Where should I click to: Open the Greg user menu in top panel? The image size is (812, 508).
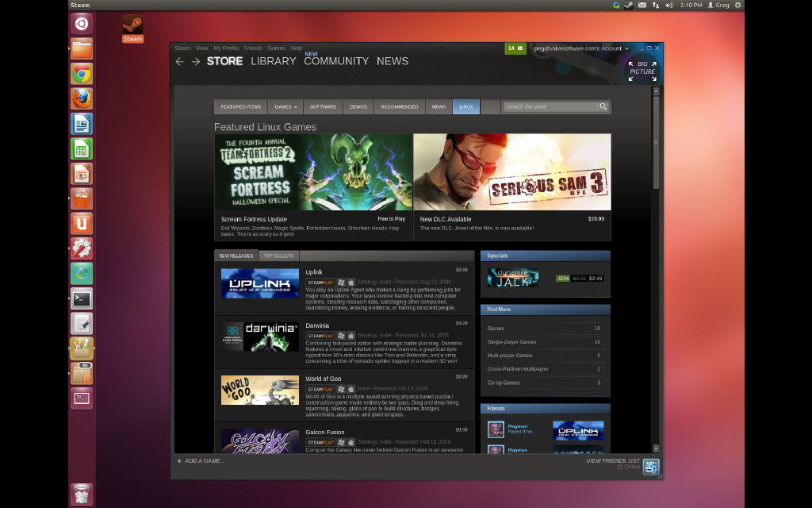pos(718,6)
